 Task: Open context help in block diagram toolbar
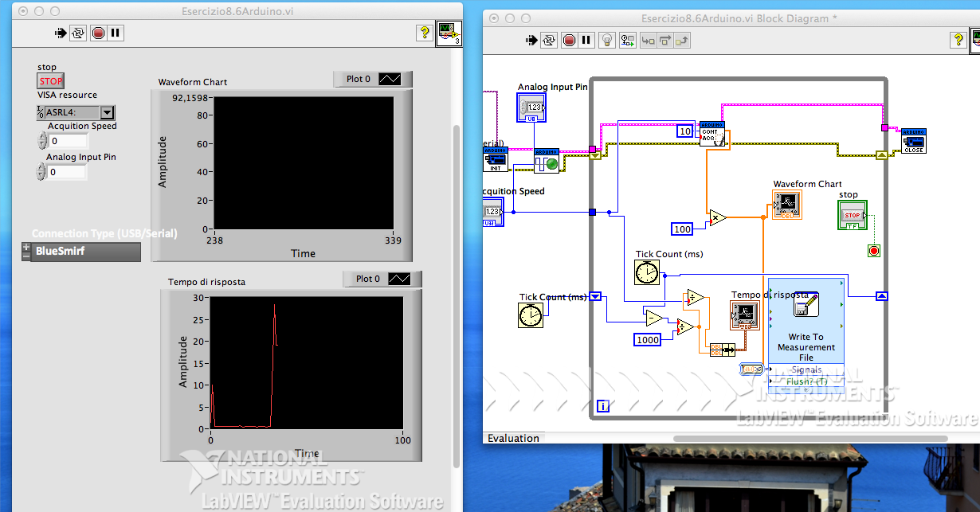pos(959,40)
